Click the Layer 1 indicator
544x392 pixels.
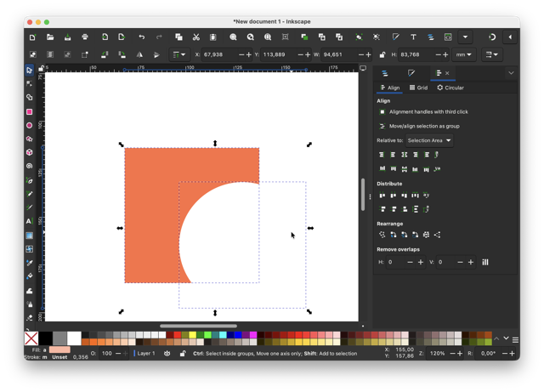pos(144,354)
